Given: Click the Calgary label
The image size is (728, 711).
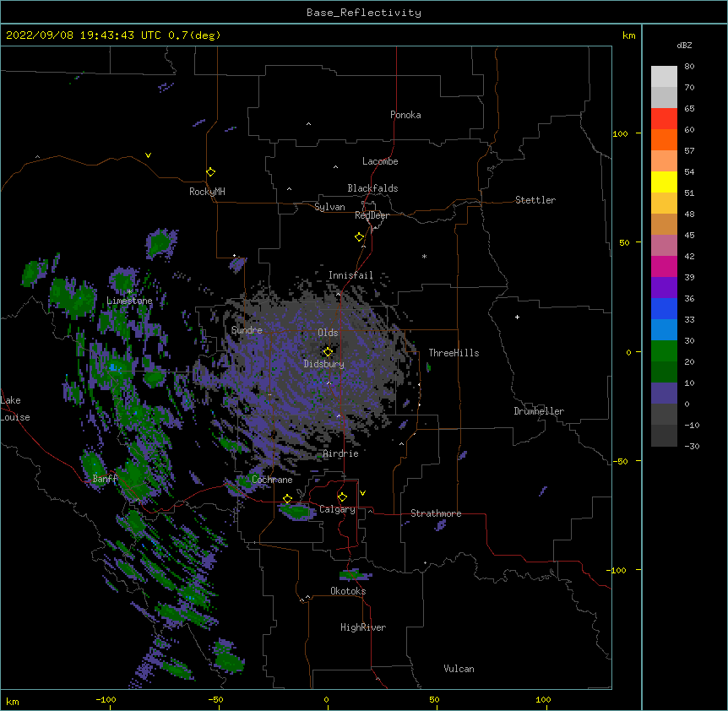Looking at the screenshot, I should coord(337,509).
